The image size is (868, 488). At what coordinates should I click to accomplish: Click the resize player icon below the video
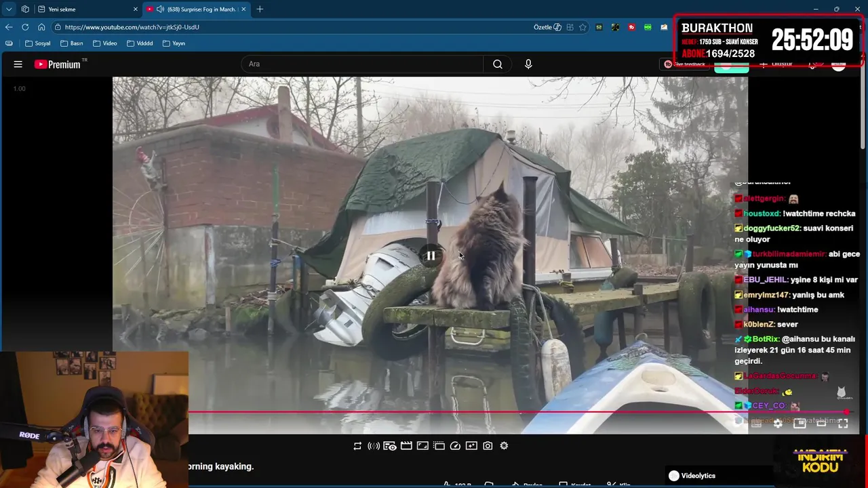tap(422, 446)
